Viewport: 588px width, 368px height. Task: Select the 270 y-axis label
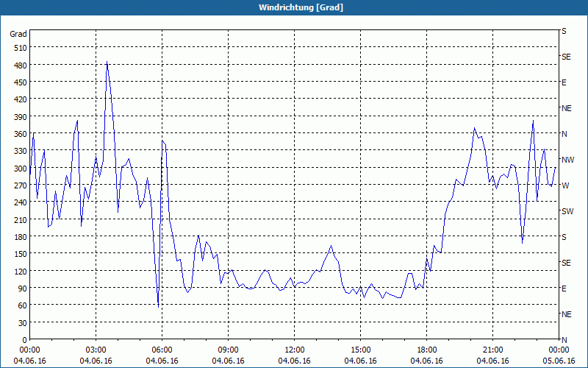click(x=21, y=185)
